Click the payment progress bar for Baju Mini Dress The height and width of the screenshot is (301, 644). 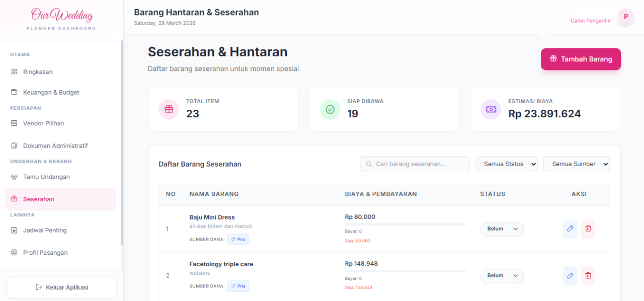405,224
